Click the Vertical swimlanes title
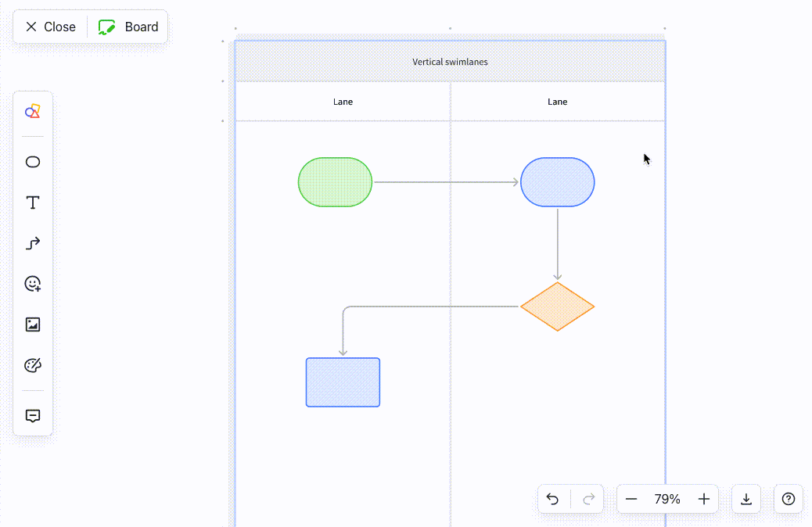Viewport: 812px width, 527px height. click(450, 61)
